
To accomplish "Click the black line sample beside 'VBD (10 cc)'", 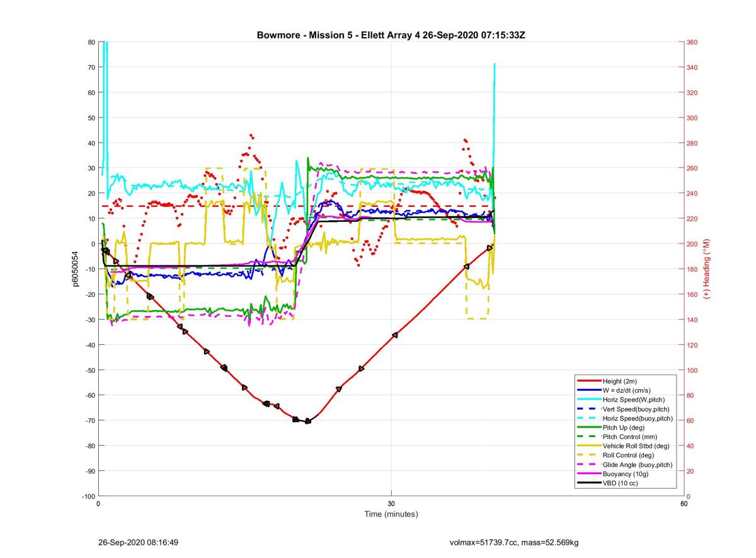I will coord(588,483).
